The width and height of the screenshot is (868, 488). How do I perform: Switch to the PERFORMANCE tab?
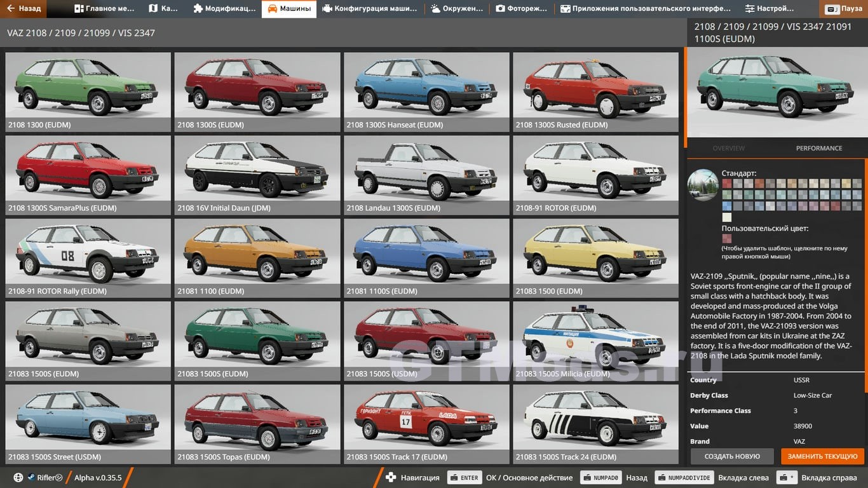819,148
